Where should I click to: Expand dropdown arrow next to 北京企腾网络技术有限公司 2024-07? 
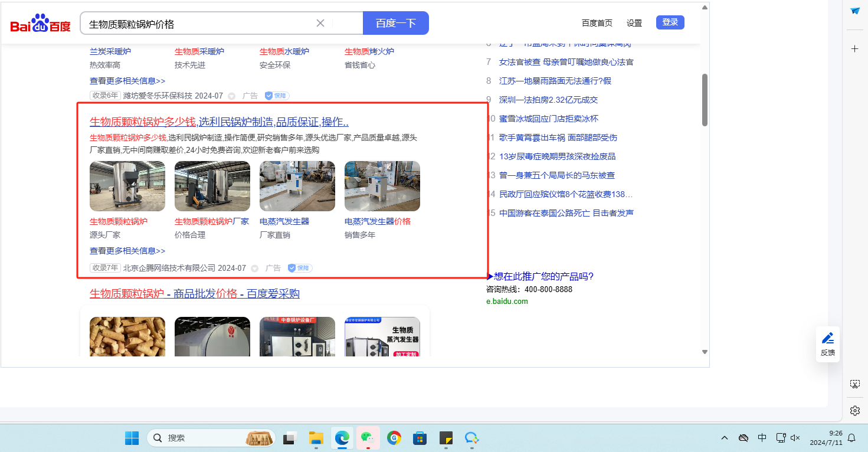click(x=255, y=268)
